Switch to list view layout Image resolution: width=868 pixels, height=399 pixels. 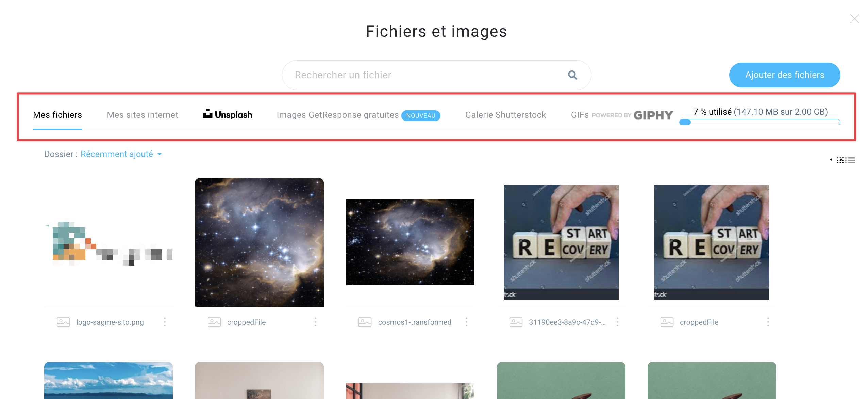click(x=850, y=160)
